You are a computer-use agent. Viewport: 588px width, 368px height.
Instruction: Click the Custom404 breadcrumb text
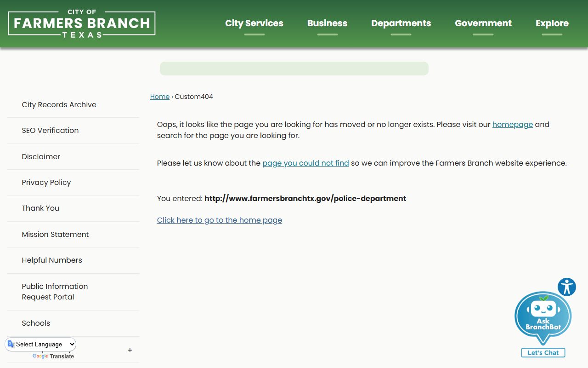tap(194, 97)
